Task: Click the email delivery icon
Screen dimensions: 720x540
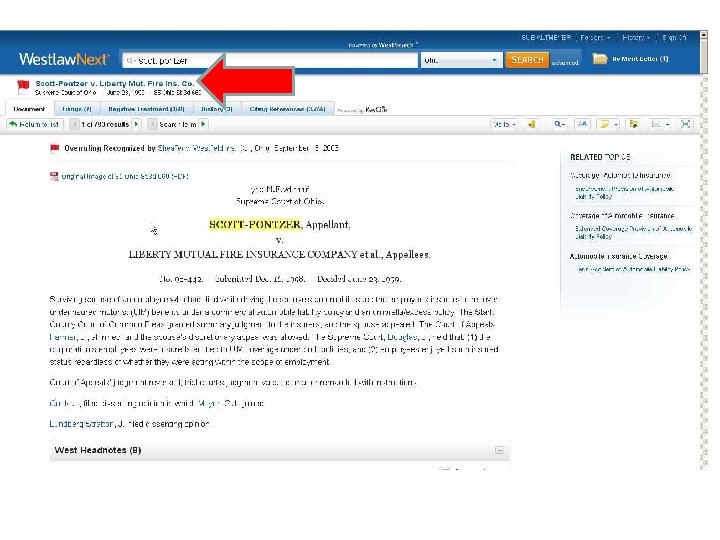Action: 656,124
